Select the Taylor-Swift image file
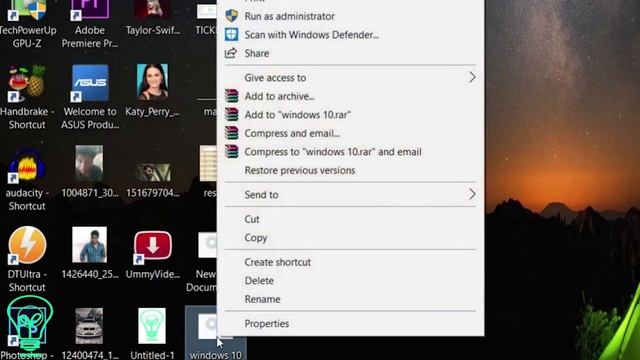Screen dimensions: 640x360 pyautogui.click(x=153, y=17)
